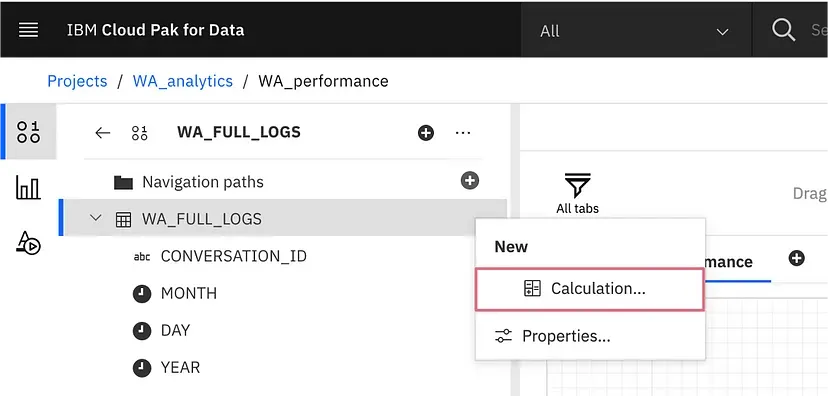Choose Calculation... from the context menu
The width and height of the screenshot is (828, 396).
[x=590, y=289]
